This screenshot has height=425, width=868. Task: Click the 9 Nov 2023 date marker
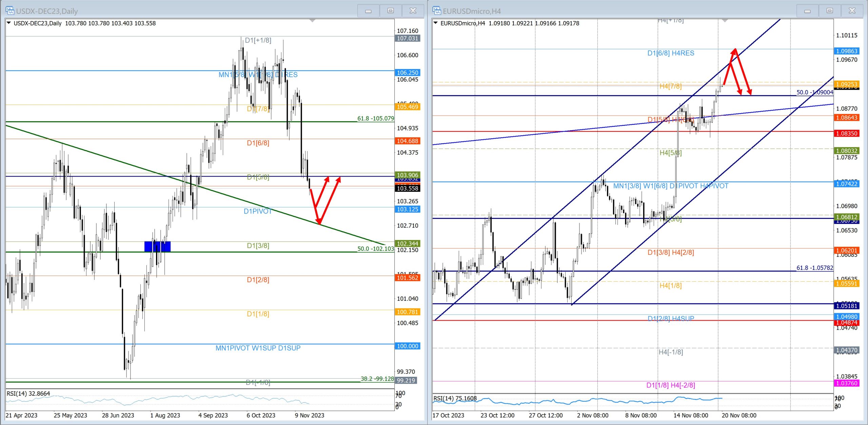click(309, 415)
